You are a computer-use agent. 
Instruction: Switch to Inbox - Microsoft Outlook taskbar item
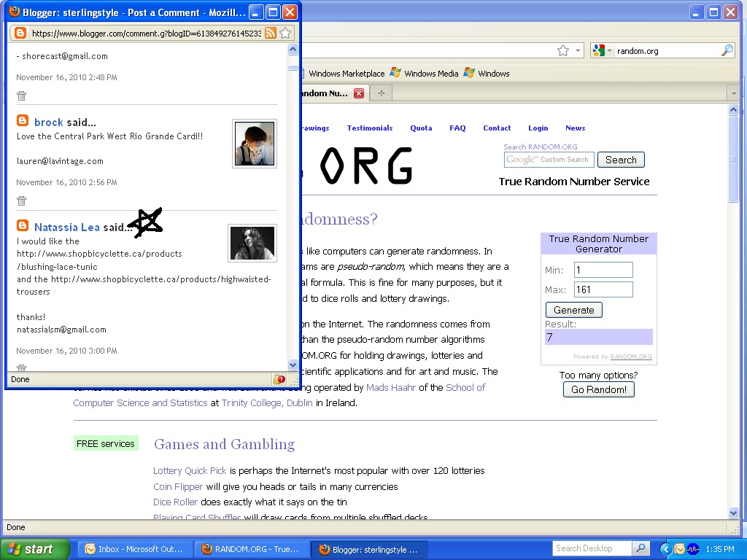coord(135,549)
